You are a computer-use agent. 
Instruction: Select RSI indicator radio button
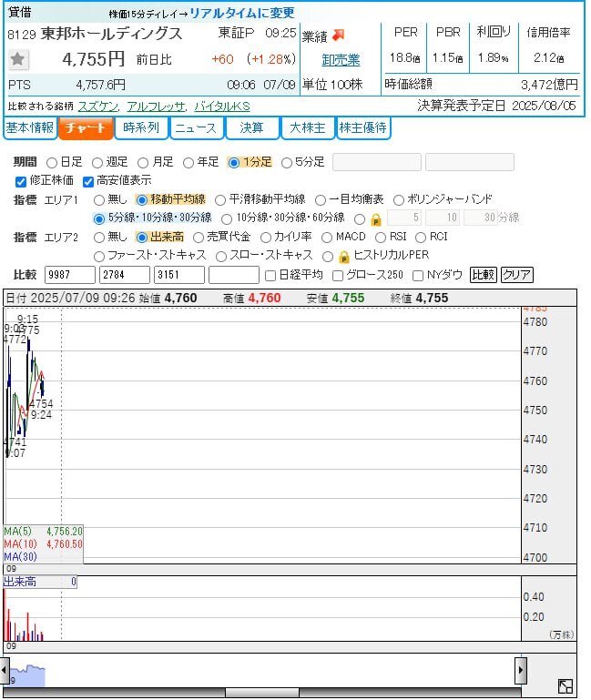(x=381, y=238)
